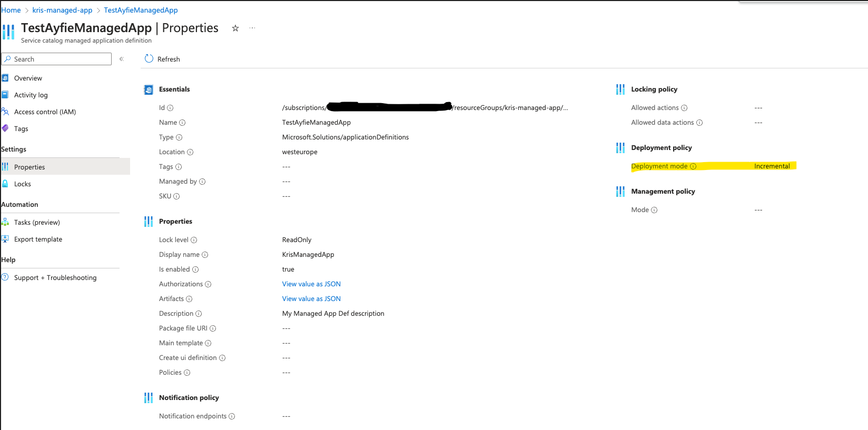Open Tasks (preview) under Automation

pos(37,222)
